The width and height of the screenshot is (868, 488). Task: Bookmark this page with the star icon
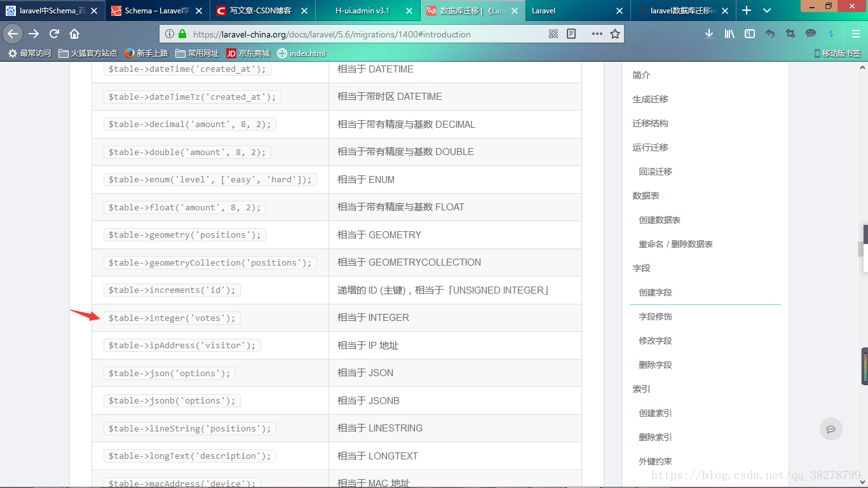615,34
